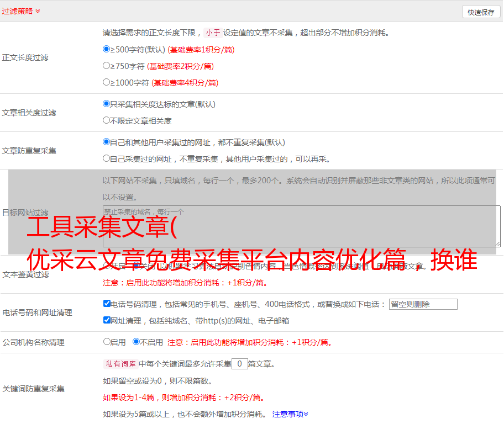Collapse the 过滤策略 section chevron
The width and height of the screenshot is (504, 424).
point(38,11)
